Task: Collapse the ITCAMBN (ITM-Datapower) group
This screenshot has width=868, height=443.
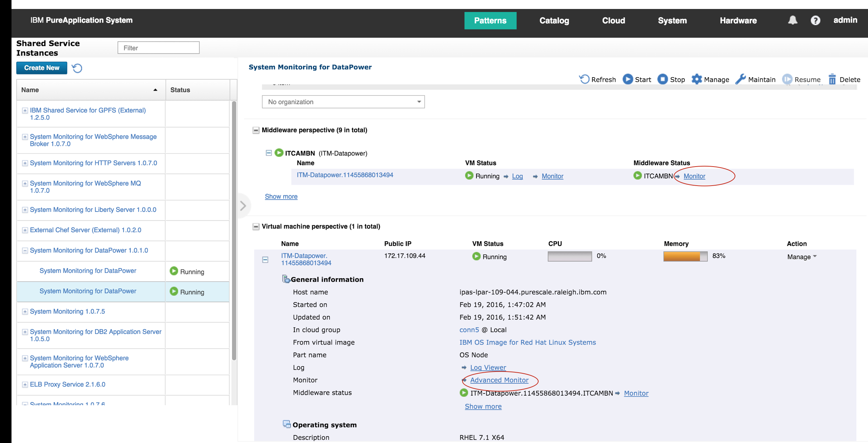Action: [x=268, y=153]
